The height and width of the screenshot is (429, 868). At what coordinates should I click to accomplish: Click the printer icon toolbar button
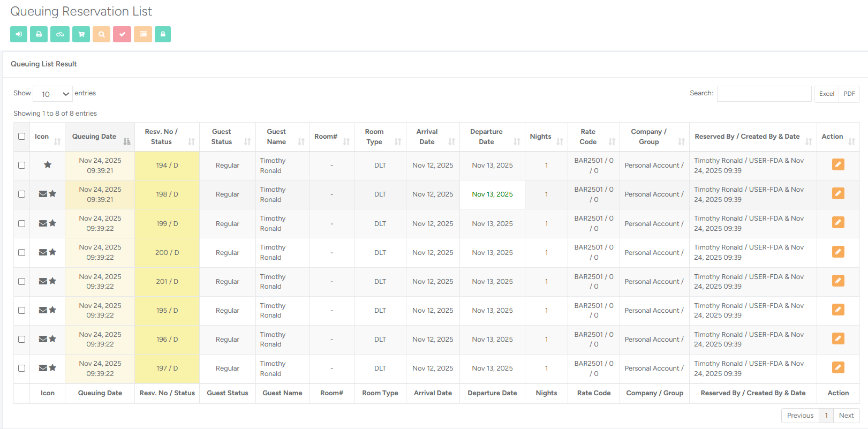39,34
